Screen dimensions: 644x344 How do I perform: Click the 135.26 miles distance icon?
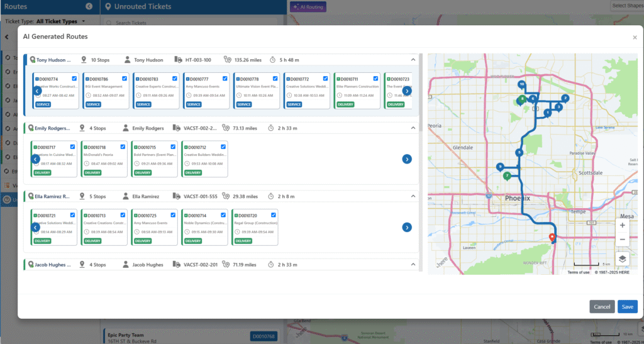tap(228, 60)
